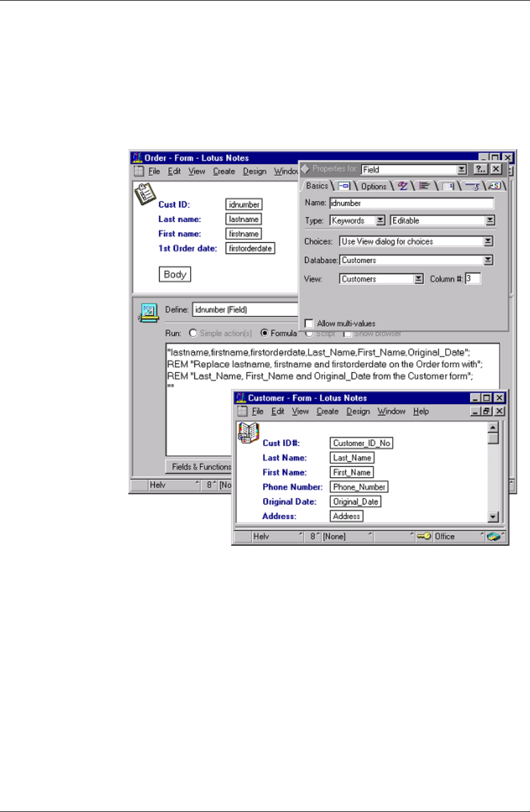This screenshot has height=812, width=530.
Task: Open Design menu in Order window
Action: click(254, 171)
